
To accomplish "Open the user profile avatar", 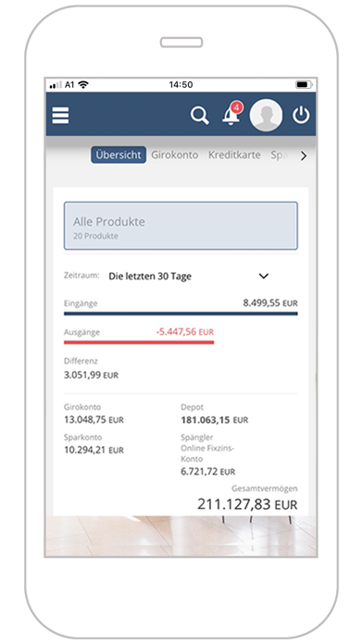I will (266, 115).
